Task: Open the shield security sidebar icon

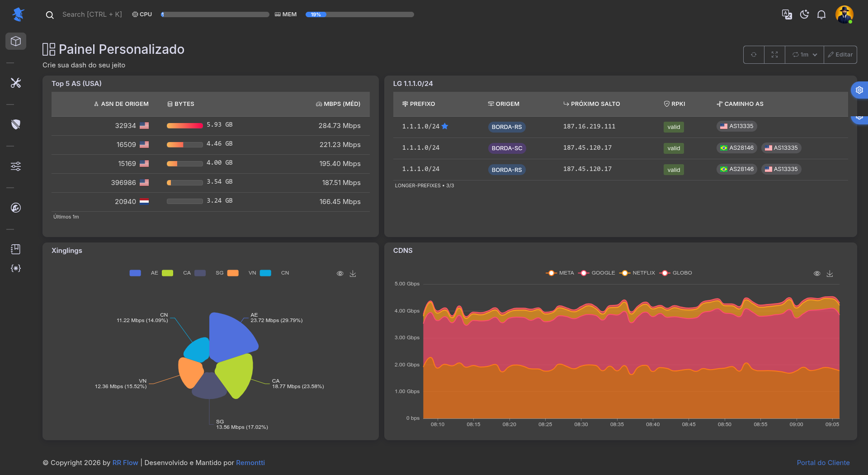Action: (x=16, y=124)
